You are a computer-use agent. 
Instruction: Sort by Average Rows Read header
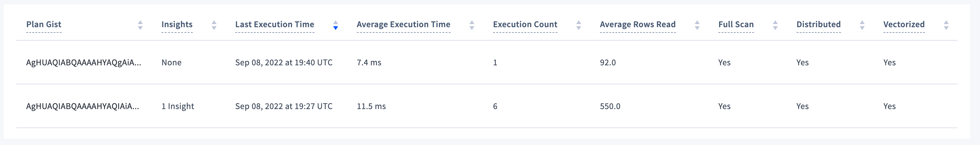click(637, 24)
